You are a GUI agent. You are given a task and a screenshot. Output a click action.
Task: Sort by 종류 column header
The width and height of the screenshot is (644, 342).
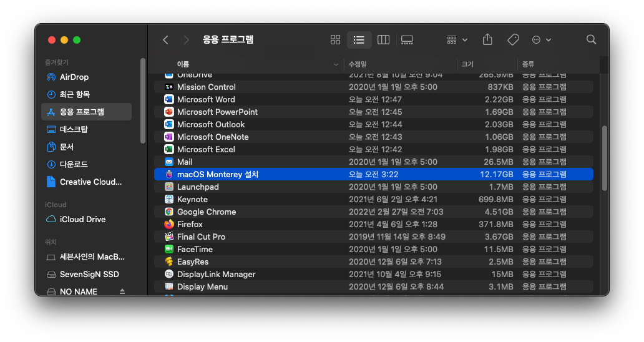point(528,64)
